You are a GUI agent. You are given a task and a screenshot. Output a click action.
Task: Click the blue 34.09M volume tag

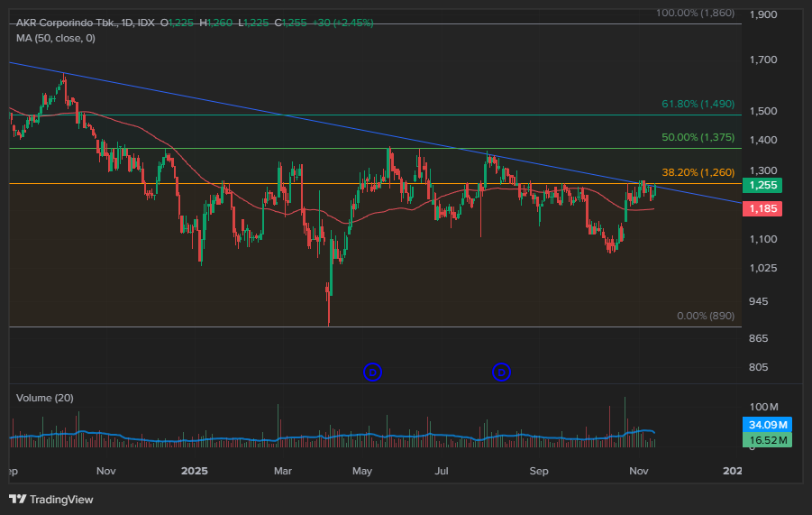point(769,425)
